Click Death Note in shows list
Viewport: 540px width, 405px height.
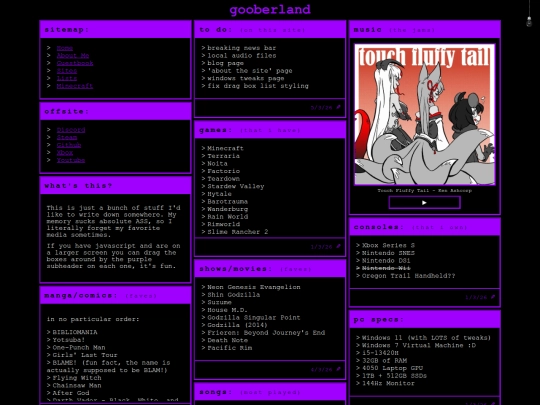point(227,340)
